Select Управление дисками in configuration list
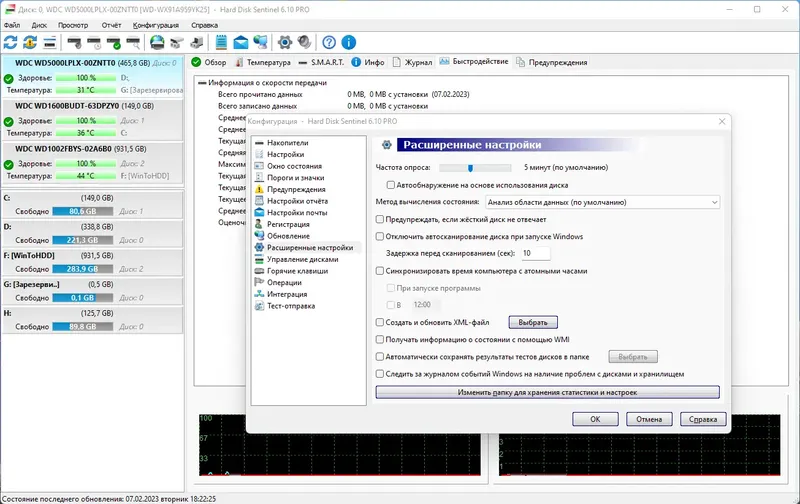This screenshot has height=504, width=800. click(x=303, y=259)
